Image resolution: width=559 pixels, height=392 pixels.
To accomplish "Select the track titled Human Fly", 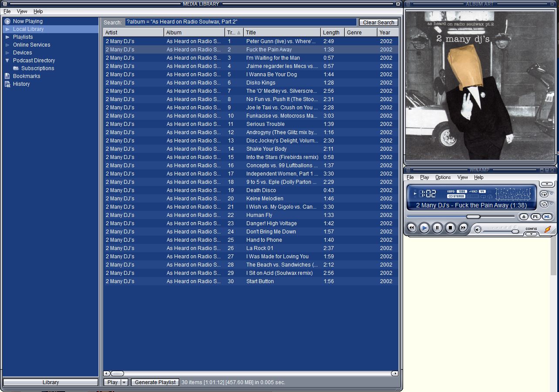I will coord(251,215).
